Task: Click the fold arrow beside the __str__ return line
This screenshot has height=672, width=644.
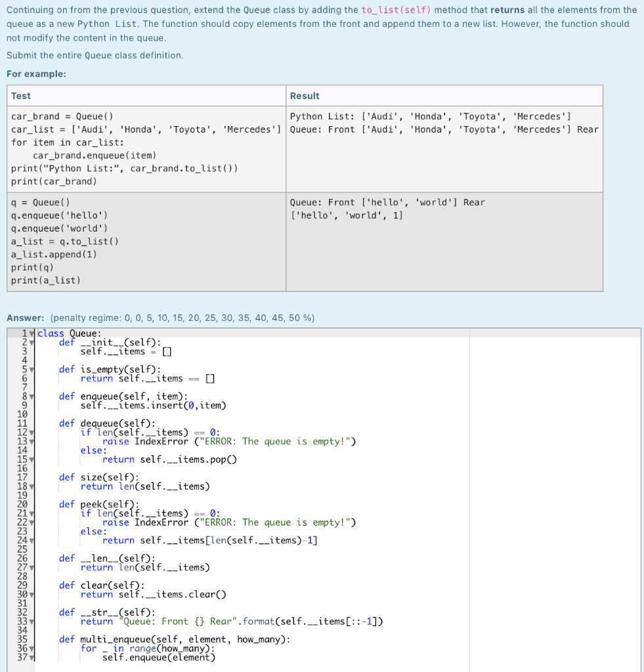Action: click(x=32, y=621)
